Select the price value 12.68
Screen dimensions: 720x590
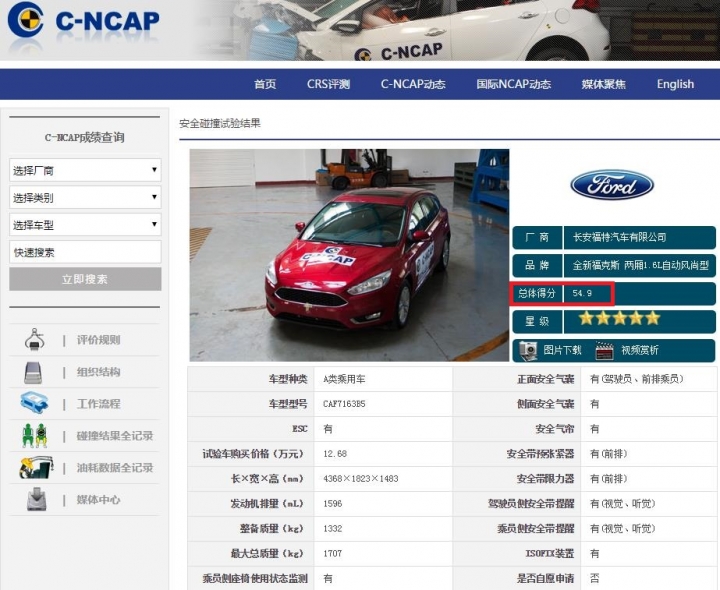[x=335, y=454]
